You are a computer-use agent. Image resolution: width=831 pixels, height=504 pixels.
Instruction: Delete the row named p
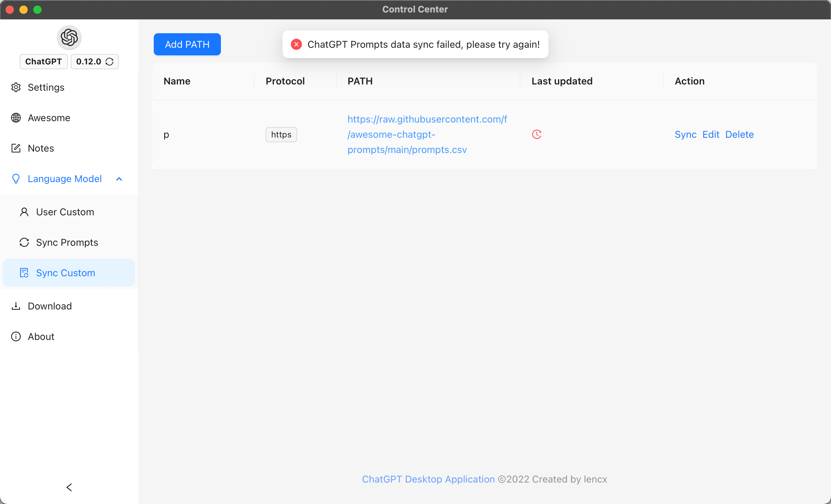coord(740,134)
